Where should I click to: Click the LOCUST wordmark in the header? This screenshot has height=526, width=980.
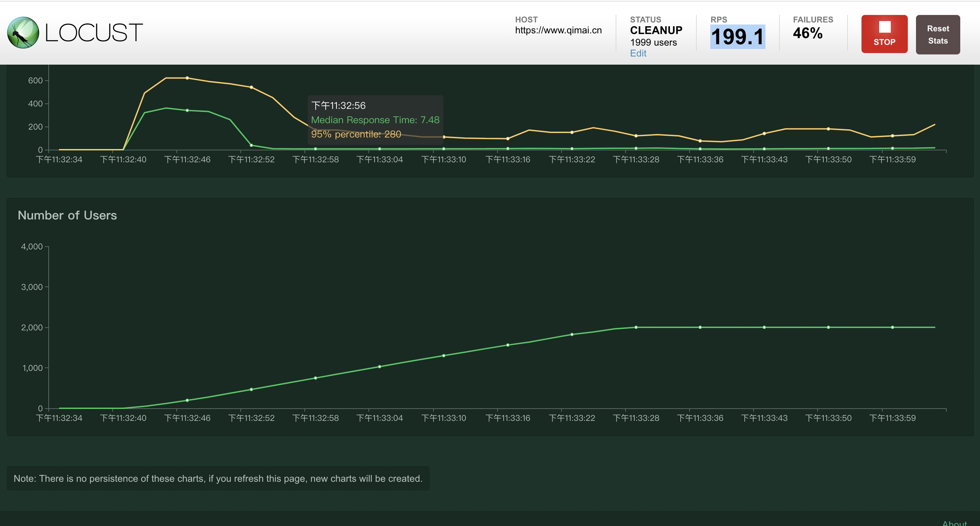point(94,33)
